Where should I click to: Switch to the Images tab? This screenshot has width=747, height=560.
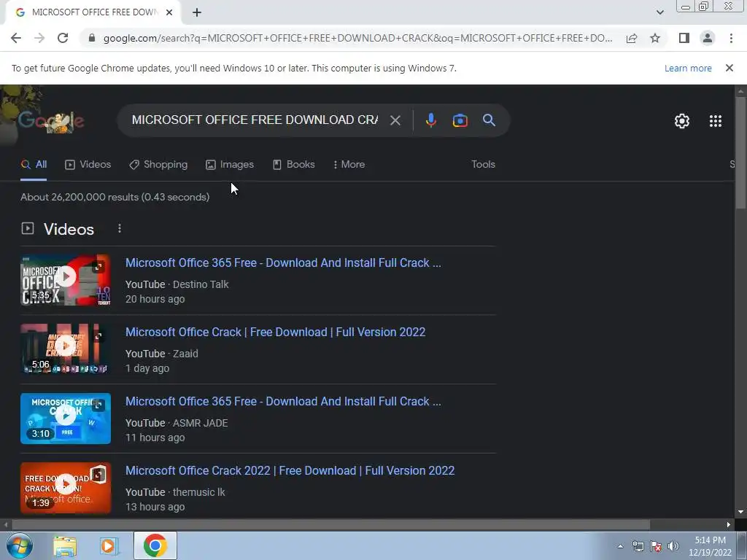click(x=230, y=165)
